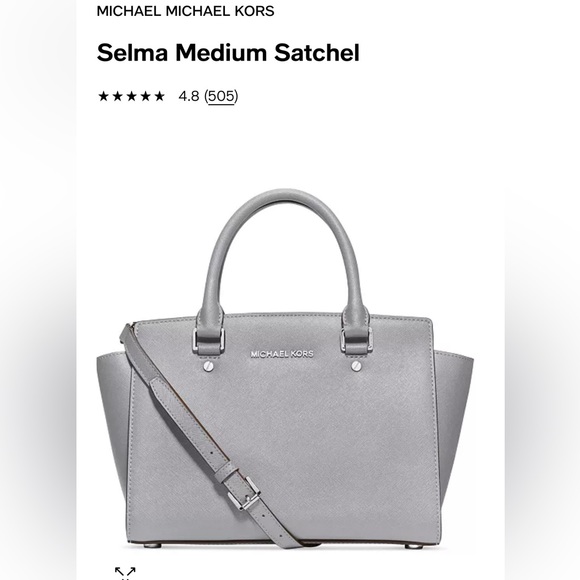The width and height of the screenshot is (580, 580).
Task: Click the third rating star
Action: point(131,96)
